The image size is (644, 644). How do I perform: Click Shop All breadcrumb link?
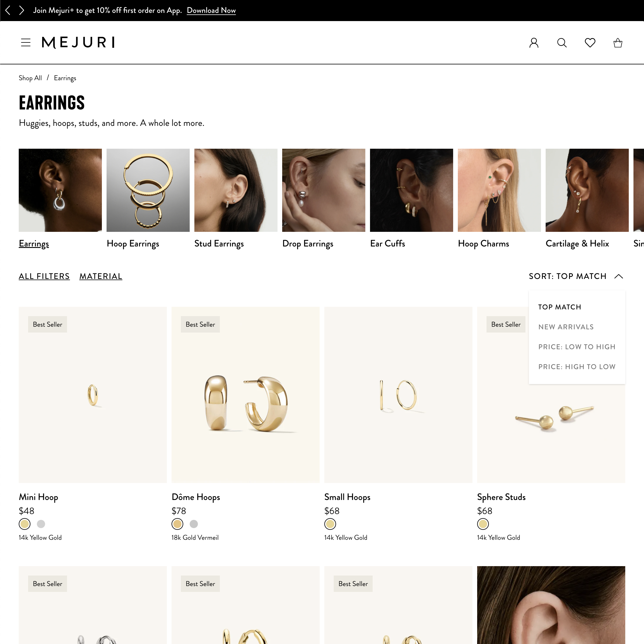[x=30, y=78]
